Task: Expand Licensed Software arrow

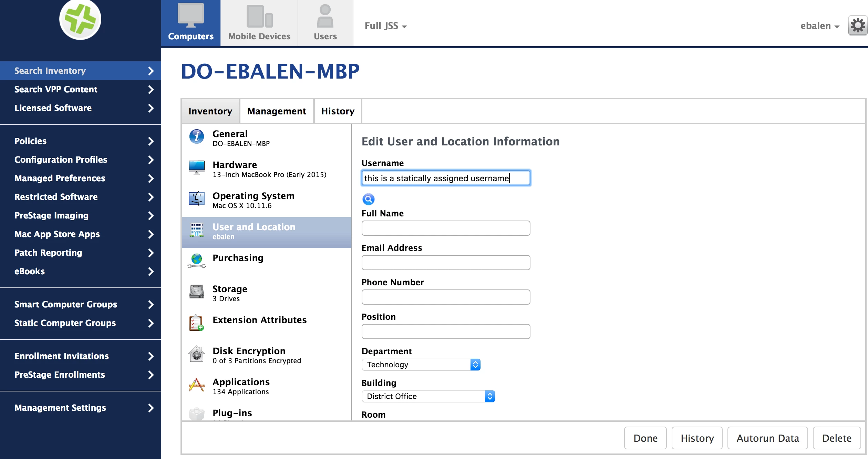Action: (x=151, y=108)
